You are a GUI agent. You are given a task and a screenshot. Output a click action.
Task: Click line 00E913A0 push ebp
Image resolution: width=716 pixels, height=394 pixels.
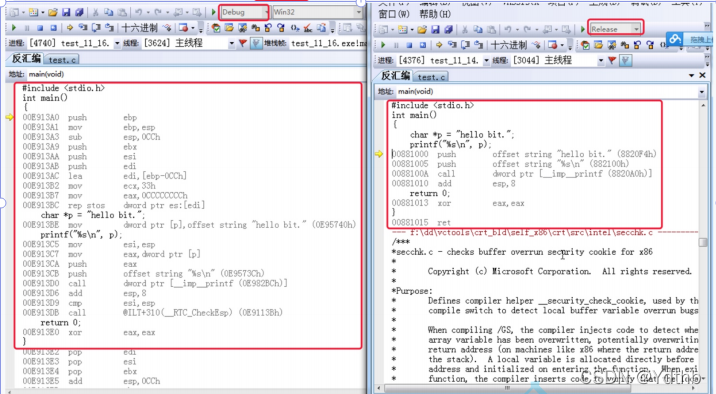click(x=80, y=117)
